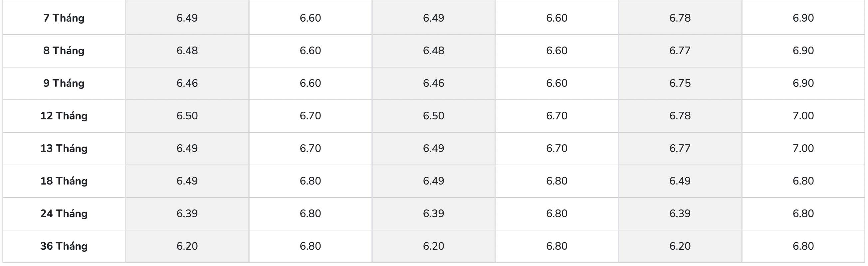Click the 6.50 value in first rate column
868x266 pixels.
pos(187,116)
